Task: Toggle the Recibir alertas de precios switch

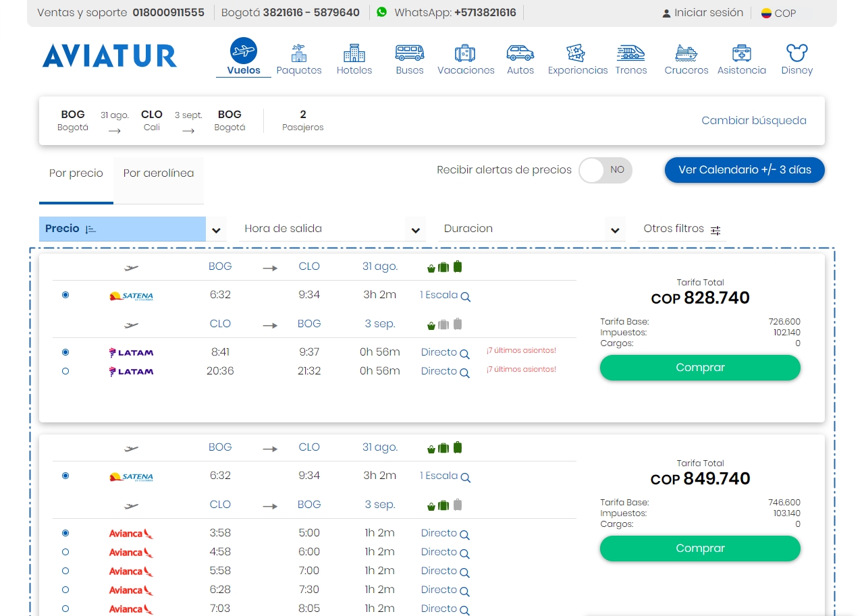Action: point(605,170)
